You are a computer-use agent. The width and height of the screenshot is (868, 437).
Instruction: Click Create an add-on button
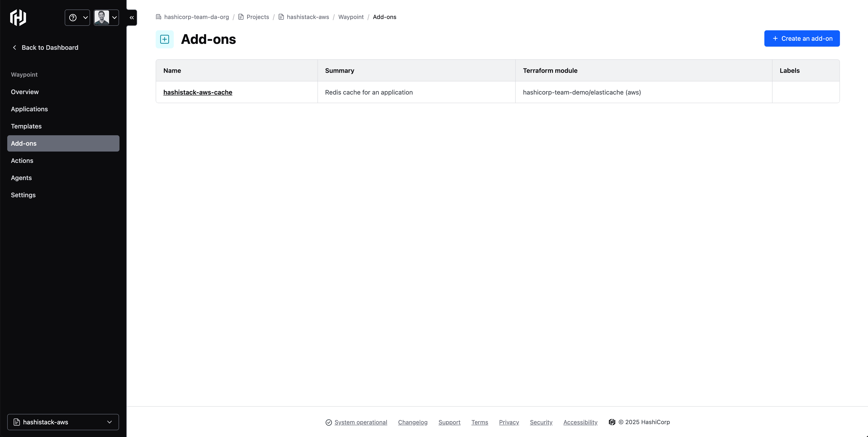coord(802,39)
